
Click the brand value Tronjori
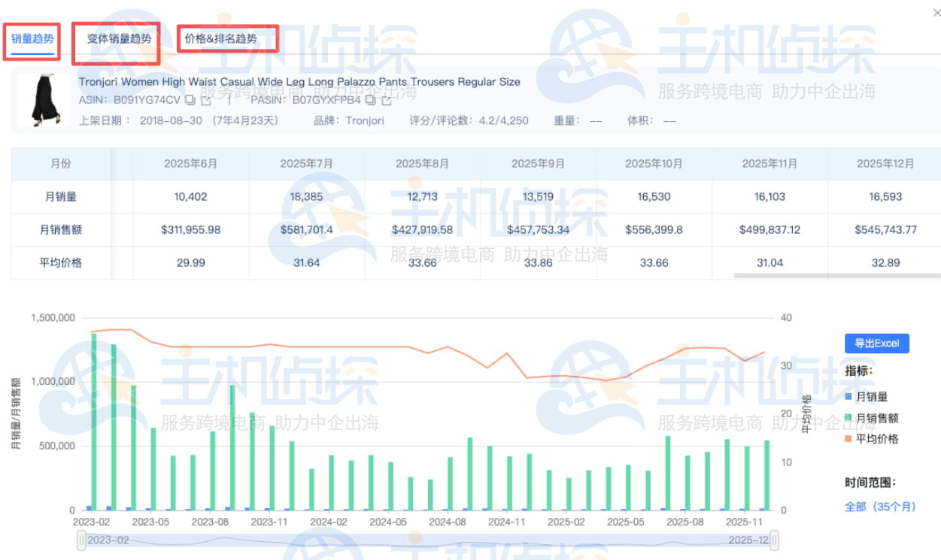[365, 120]
